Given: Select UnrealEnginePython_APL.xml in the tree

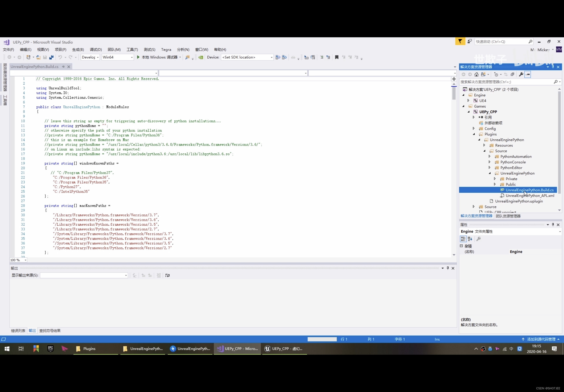Looking at the screenshot, I should click(530, 196).
